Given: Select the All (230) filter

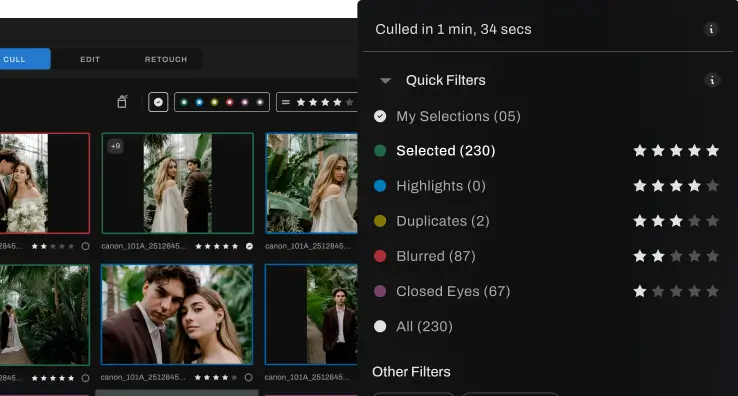Looking at the screenshot, I should click(424, 326).
